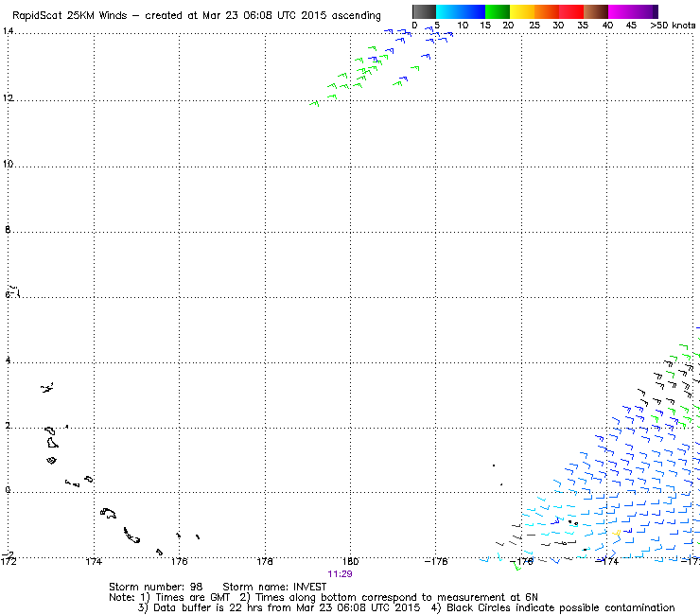Click the cyan segment of the wind legend
The height and width of the screenshot is (615, 700).
[448, 11]
